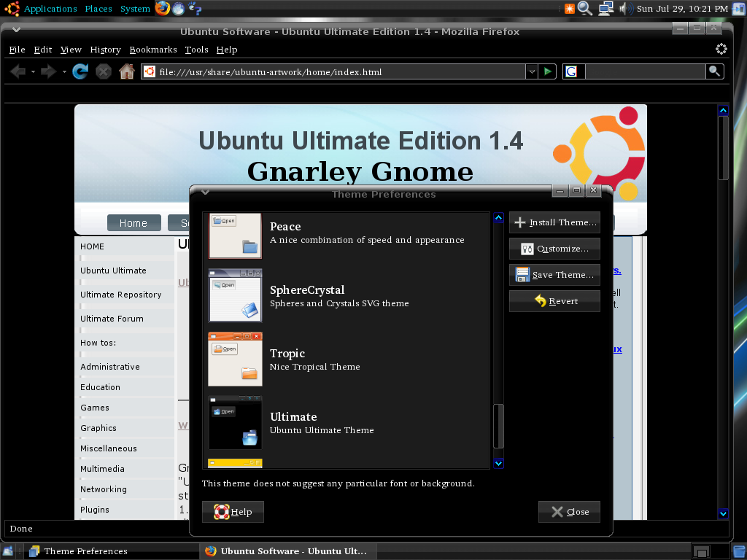Open the Multimedia sidebar link
The height and width of the screenshot is (560, 747).
(x=102, y=469)
